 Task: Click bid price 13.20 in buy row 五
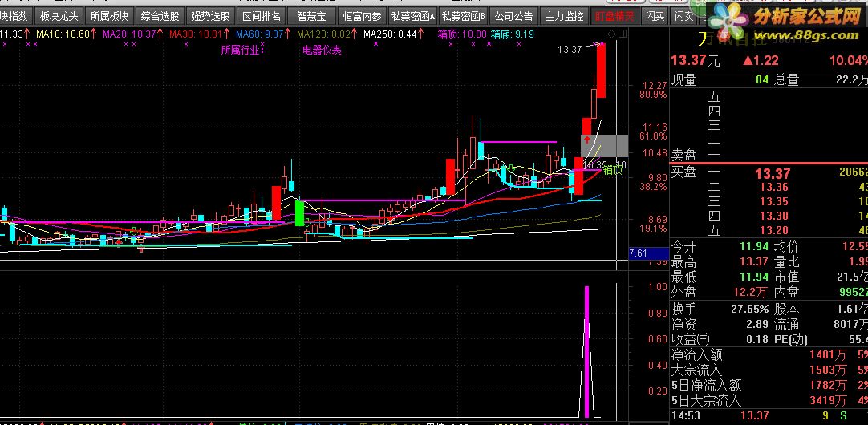coord(774,231)
